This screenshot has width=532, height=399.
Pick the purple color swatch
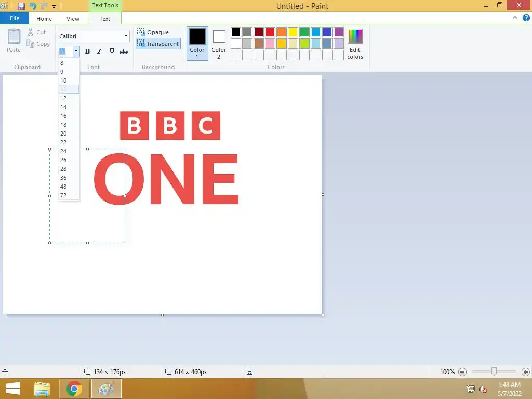(339, 32)
